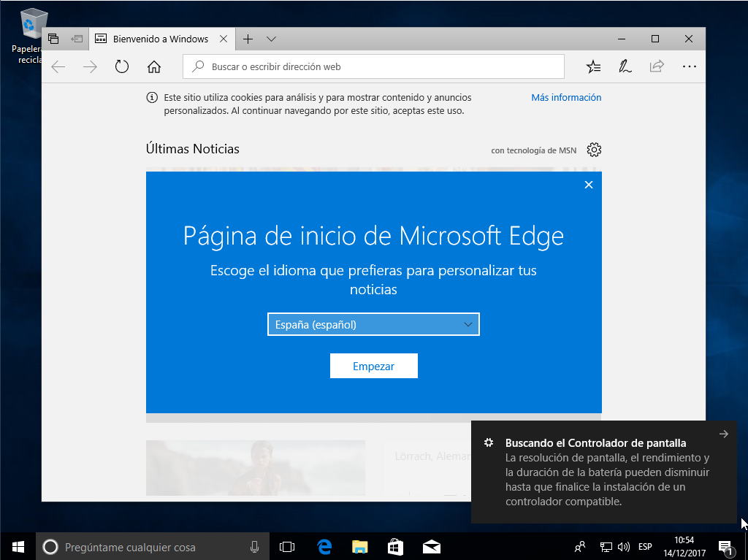This screenshot has width=748, height=560.
Task: Set these tabs aside icon
Action: 77,39
